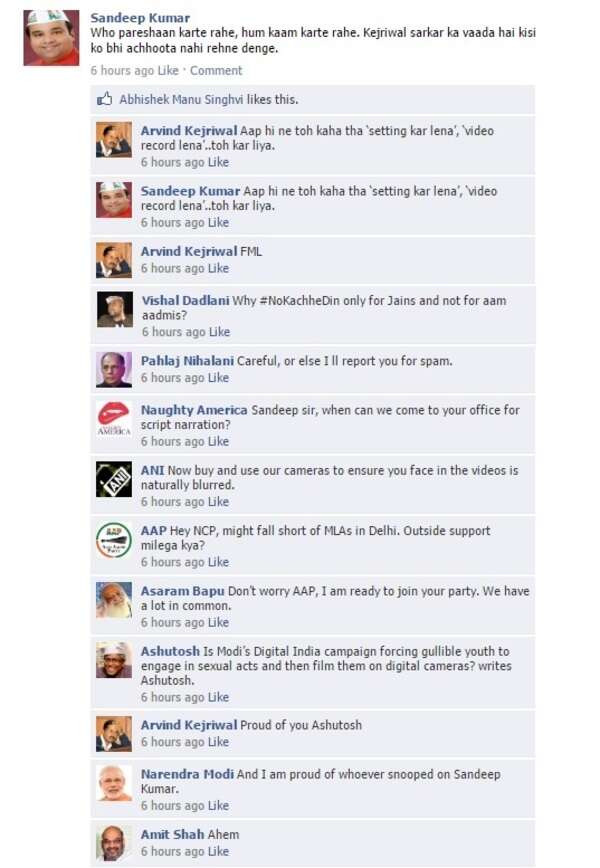Like the main Sandeep Kumar post
600x868 pixels.
click(x=168, y=70)
